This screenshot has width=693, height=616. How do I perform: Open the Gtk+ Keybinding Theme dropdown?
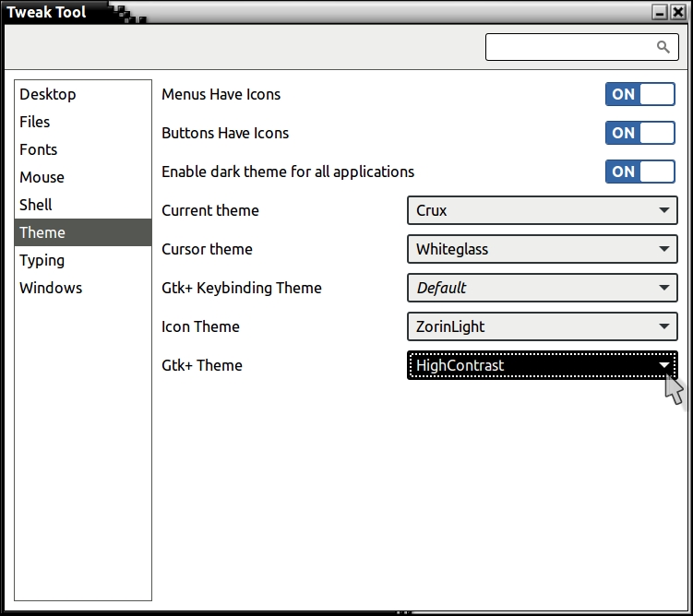coord(542,288)
